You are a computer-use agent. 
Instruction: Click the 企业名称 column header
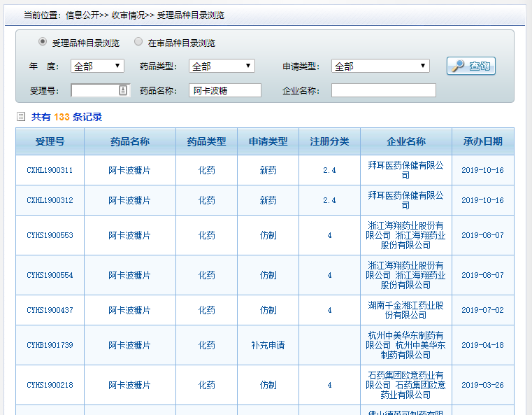406,141
